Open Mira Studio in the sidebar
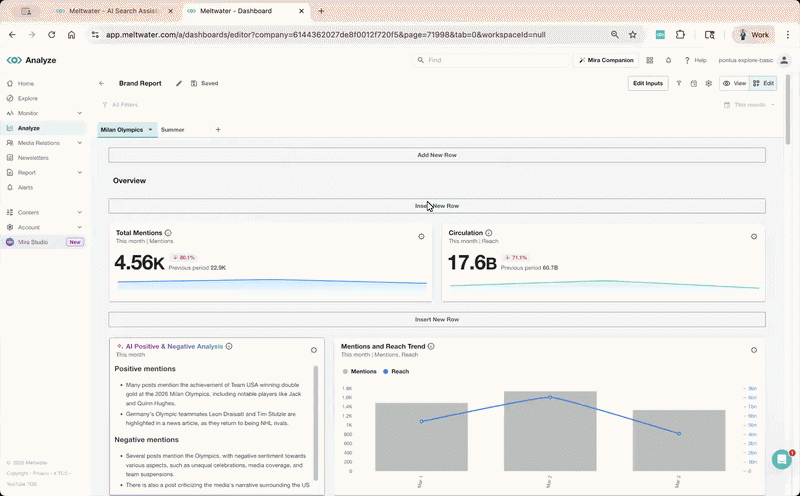This screenshot has width=800, height=496. coord(33,242)
